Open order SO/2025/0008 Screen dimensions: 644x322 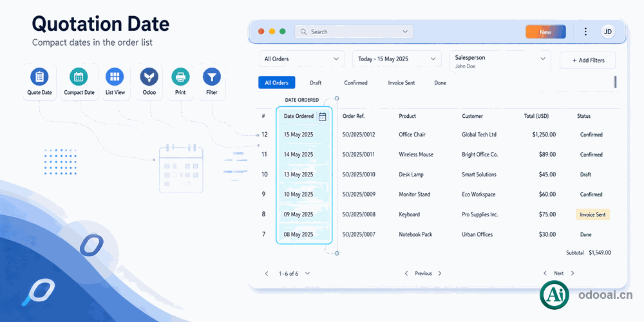(359, 214)
